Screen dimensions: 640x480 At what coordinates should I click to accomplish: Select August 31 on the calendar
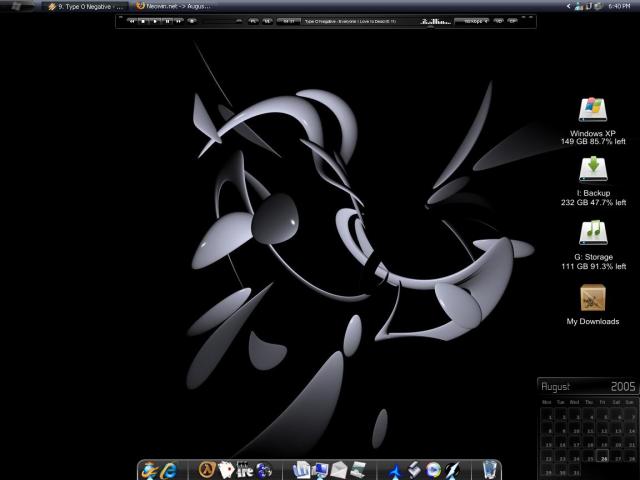coord(575,470)
